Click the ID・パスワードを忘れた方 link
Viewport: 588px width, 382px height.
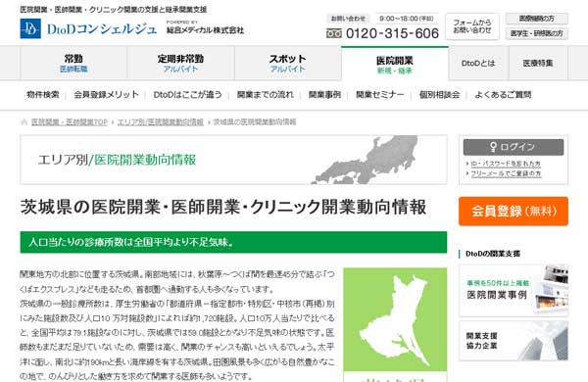click(506, 164)
